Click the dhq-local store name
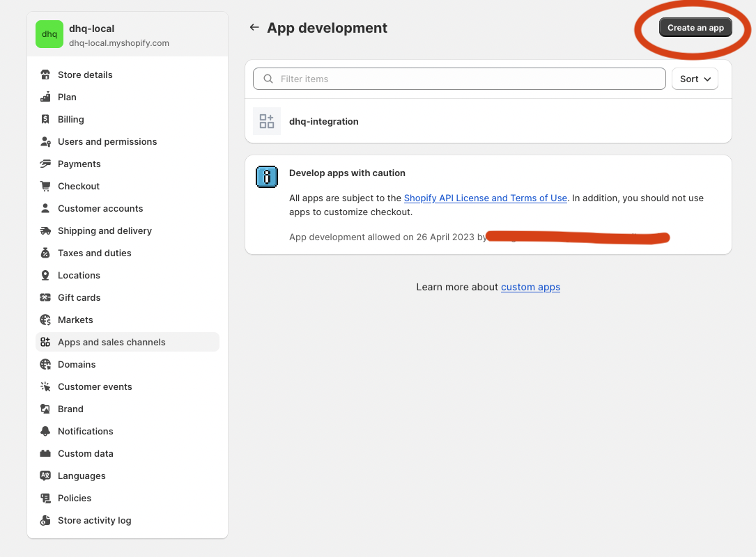 tap(91, 29)
